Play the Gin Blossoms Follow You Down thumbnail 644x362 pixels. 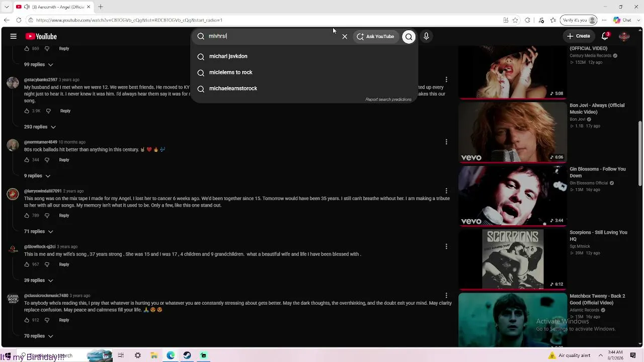[x=512, y=196]
